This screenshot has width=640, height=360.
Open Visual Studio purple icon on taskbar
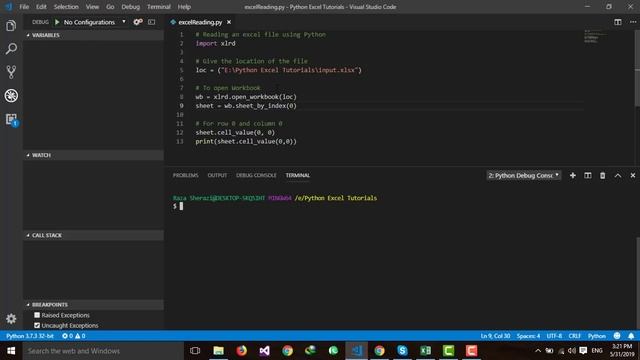pyautogui.click(x=264, y=351)
